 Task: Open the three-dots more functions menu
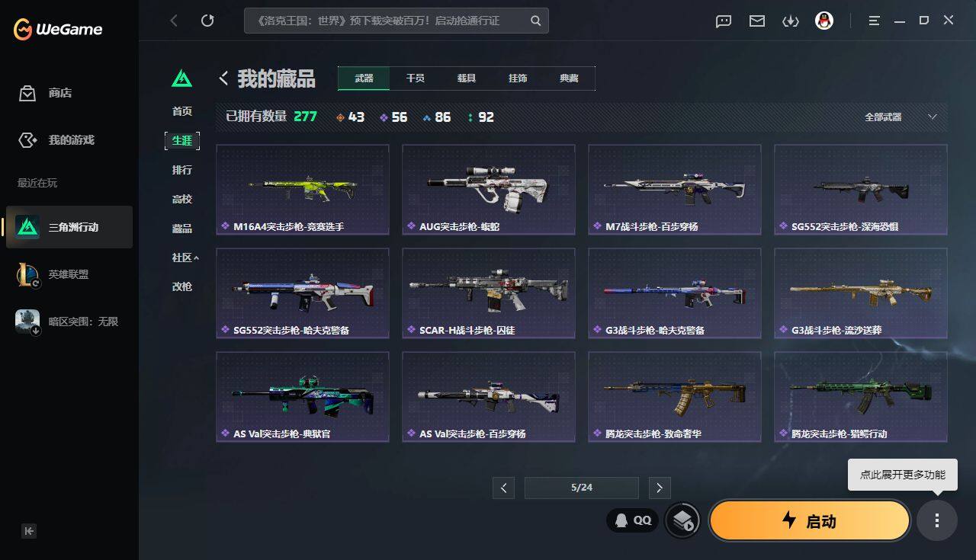(937, 521)
